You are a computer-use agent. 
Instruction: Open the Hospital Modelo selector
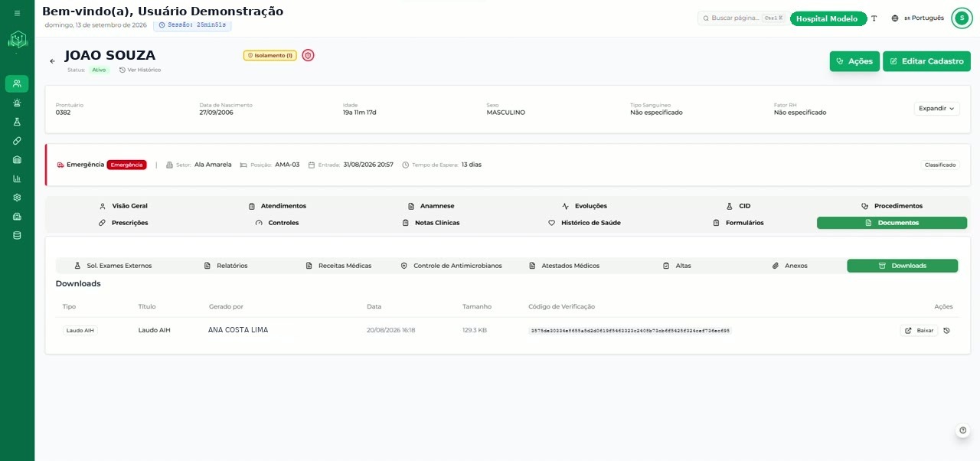click(x=828, y=18)
